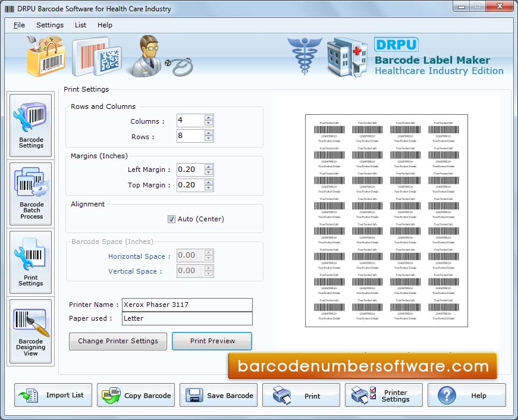Open the Settings menu

[50, 25]
